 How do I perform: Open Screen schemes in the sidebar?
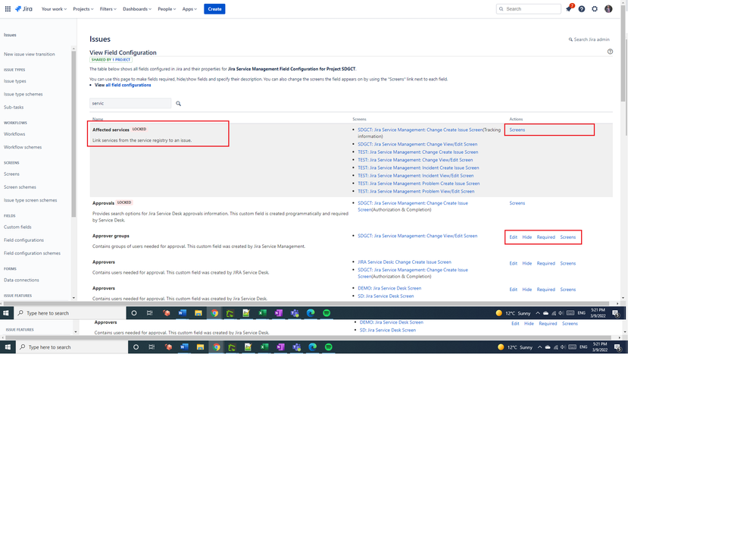(20, 187)
